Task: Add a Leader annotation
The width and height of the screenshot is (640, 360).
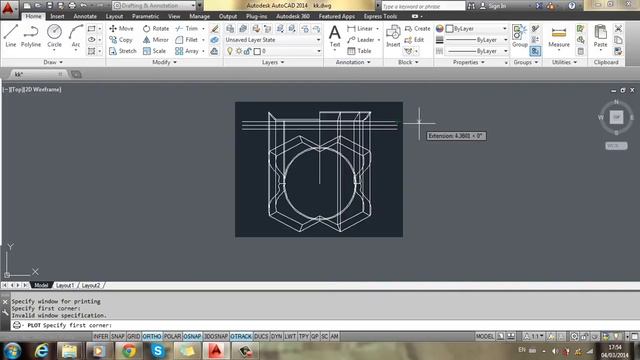Action: 361,40
